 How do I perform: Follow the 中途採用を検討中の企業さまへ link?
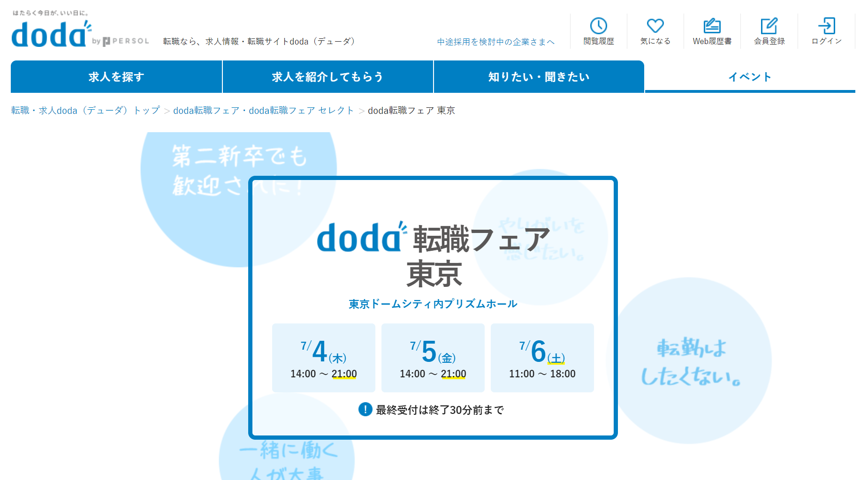(x=495, y=42)
